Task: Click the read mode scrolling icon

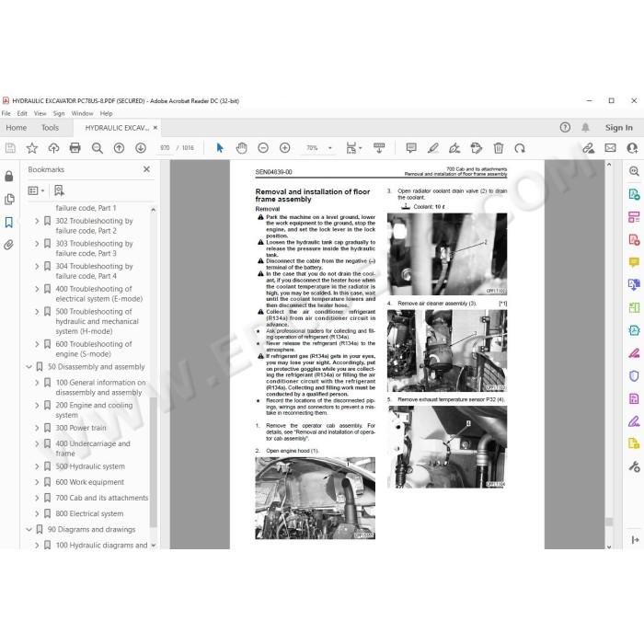Action: coord(379,148)
